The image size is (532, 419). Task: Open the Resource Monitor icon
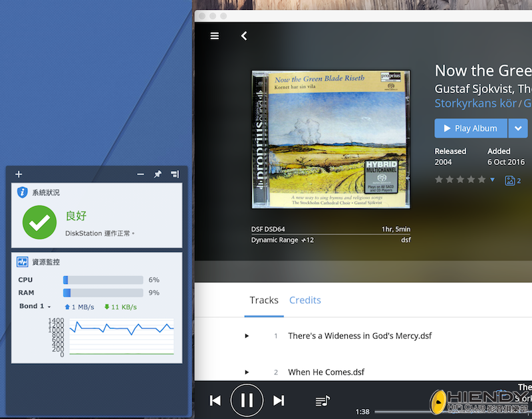23,261
